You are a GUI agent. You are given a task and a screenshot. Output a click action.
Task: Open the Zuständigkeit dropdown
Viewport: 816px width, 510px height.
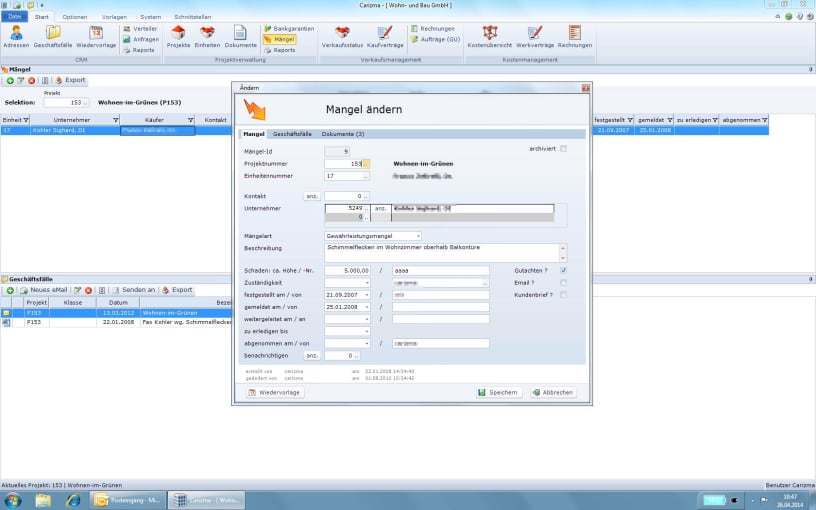[367, 283]
